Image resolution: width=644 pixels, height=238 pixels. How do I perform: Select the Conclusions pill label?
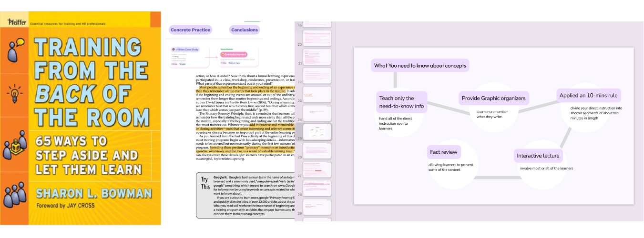coord(245,30)
